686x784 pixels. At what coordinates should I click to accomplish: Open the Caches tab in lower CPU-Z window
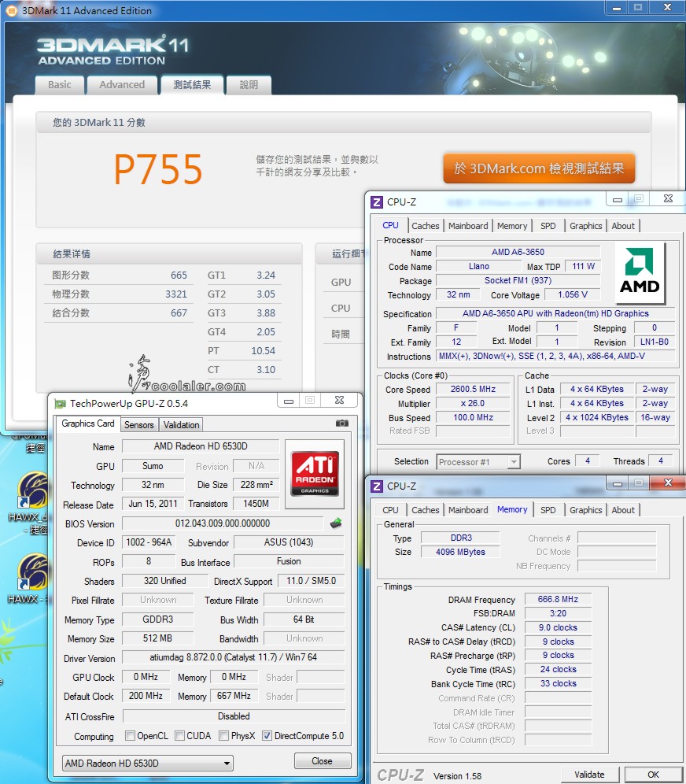click(x=425, y=510)
